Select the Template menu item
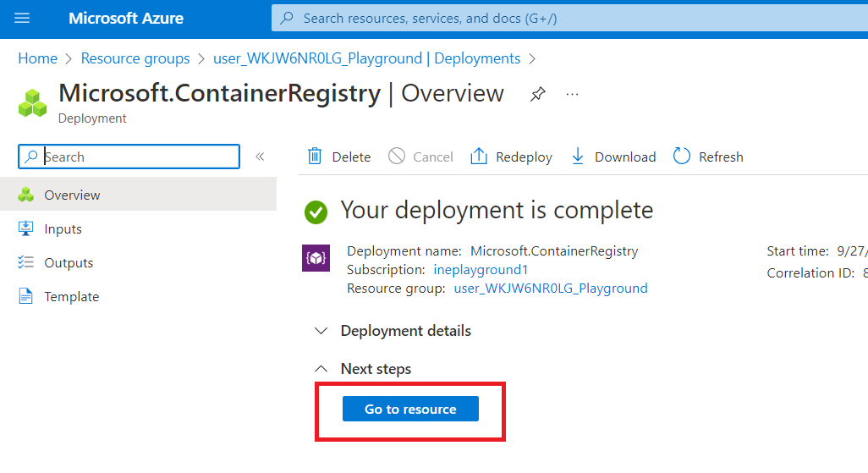The width and height of the screenshot is (868, 473). [71, 297]
